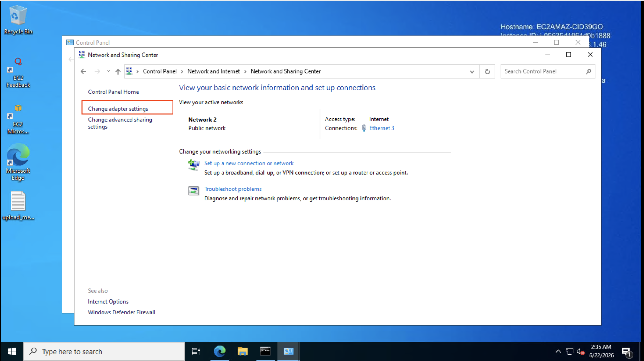Viewport: 644px width, 361px height.
Task: Click the Type here to search box
Action: tap(104, 351)
